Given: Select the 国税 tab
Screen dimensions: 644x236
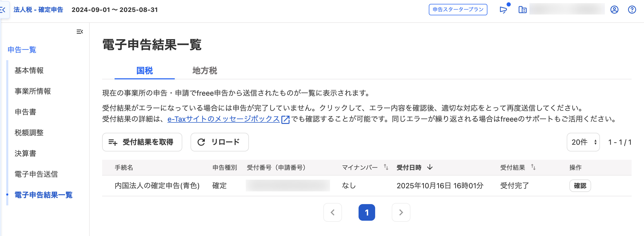Looking at the screenshot, I should (x=145, y=71).
